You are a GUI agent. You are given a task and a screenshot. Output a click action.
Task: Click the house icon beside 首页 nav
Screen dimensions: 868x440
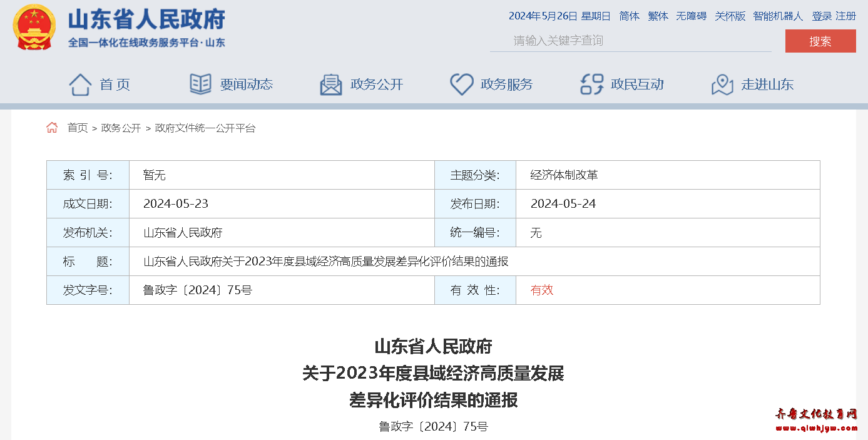80,84
